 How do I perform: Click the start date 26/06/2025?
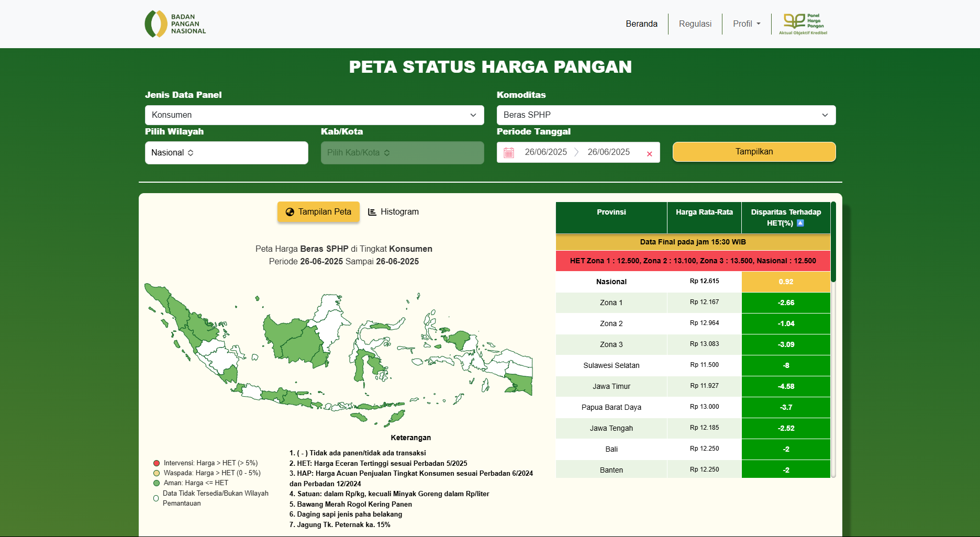pyautogui.click(x=545, y=152)
